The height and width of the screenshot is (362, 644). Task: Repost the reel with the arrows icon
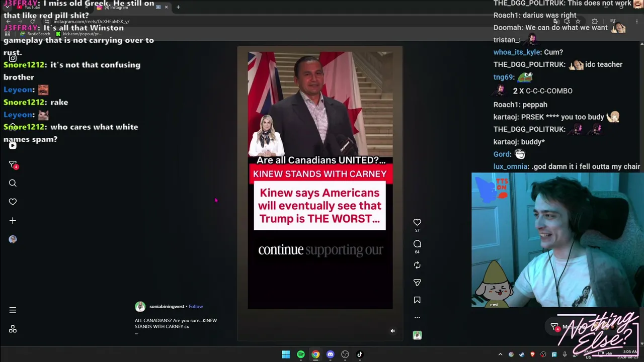click(x=417, y=265)
